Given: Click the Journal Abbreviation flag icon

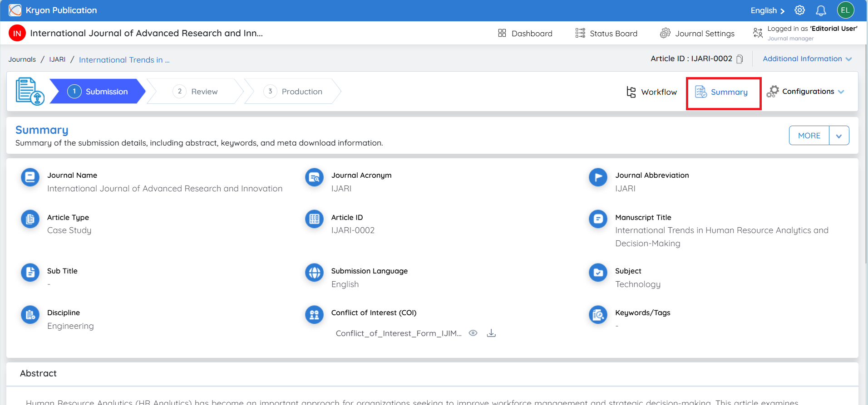Looking at the screenshot, I should 598,177.
